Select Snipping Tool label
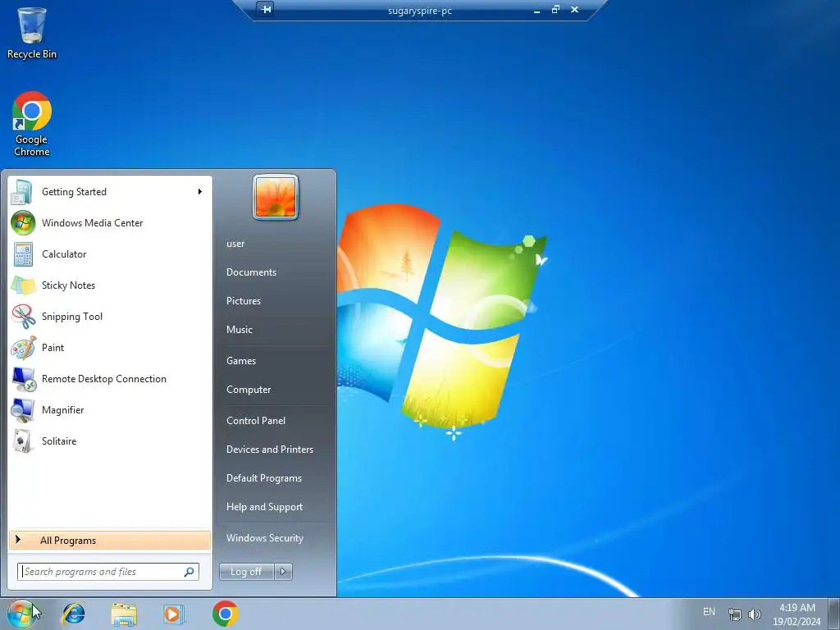Image resolution: width=840 pixels, height=630 pixels. (x=72, y=317)
